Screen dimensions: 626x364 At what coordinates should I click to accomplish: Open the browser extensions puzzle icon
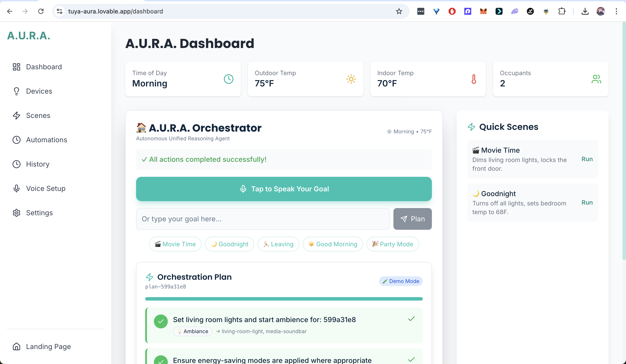tap(562, 11)
